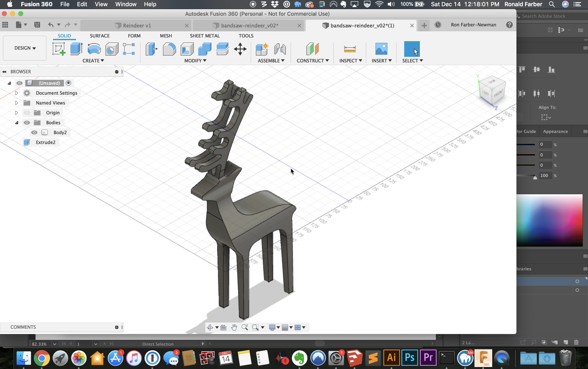
Task: Activate the Unsaved component radio button
Action: 68,83
